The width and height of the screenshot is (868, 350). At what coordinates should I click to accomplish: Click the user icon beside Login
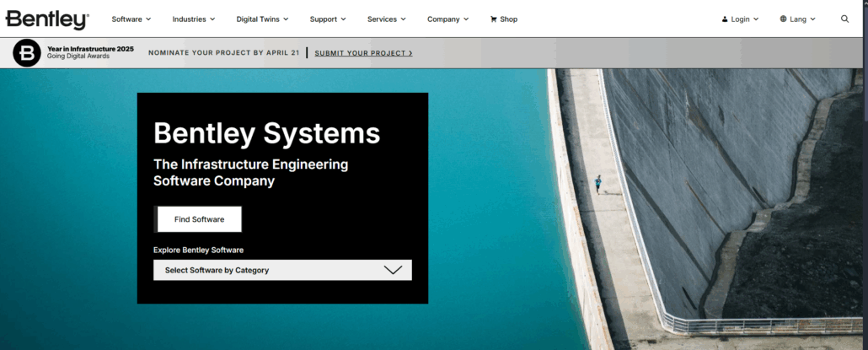tap(725, 19)
